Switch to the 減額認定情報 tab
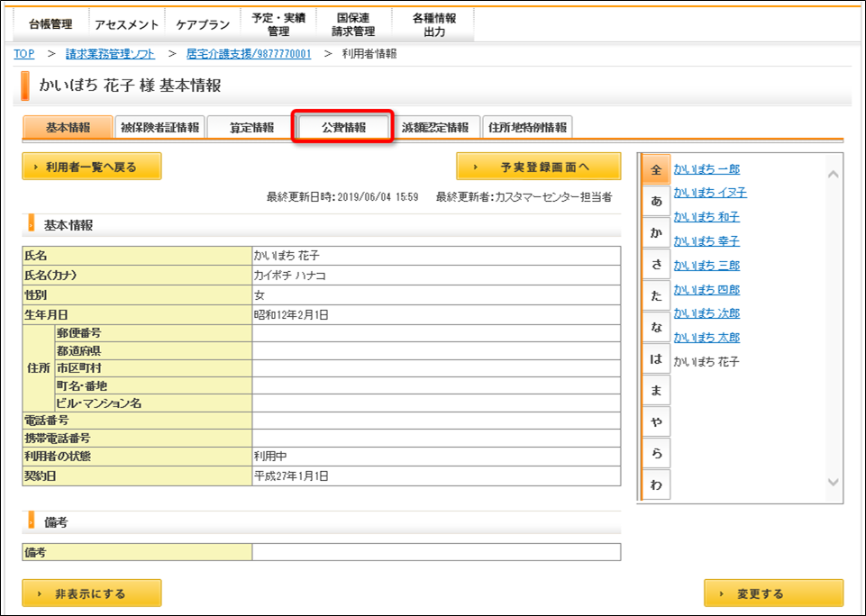This screenshot has height=616, width=866. (x=435, y=128)
